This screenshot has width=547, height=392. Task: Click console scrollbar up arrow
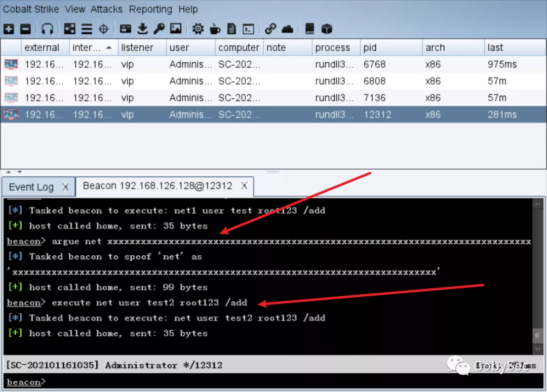point(537,204)
